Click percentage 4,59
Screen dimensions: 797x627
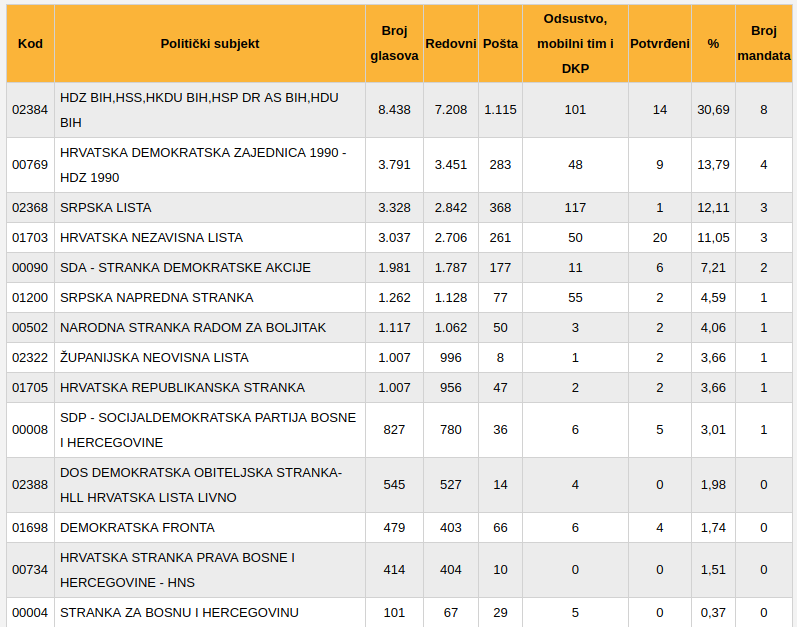[713, 297]
